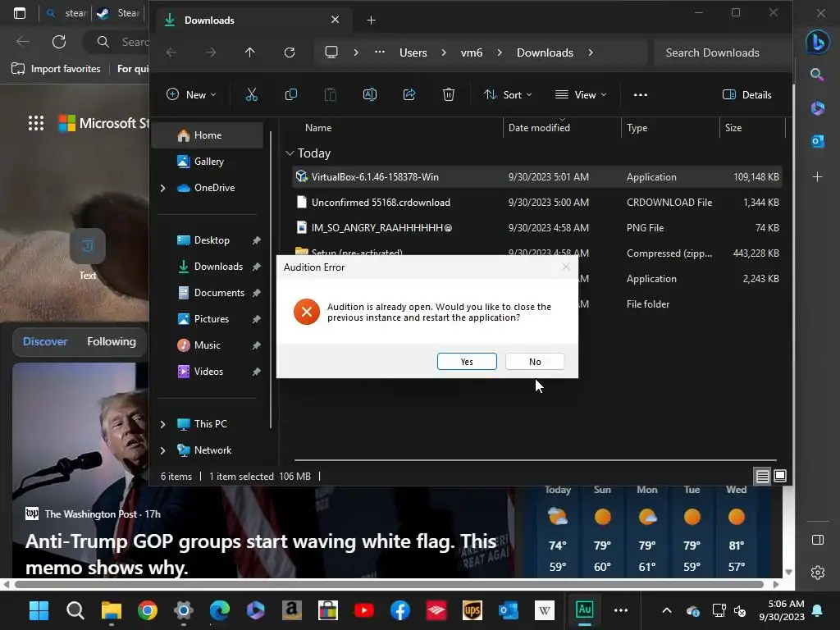The image size is (840, 630).
Task: Sort by the Date modified column header
Action: 539,127
